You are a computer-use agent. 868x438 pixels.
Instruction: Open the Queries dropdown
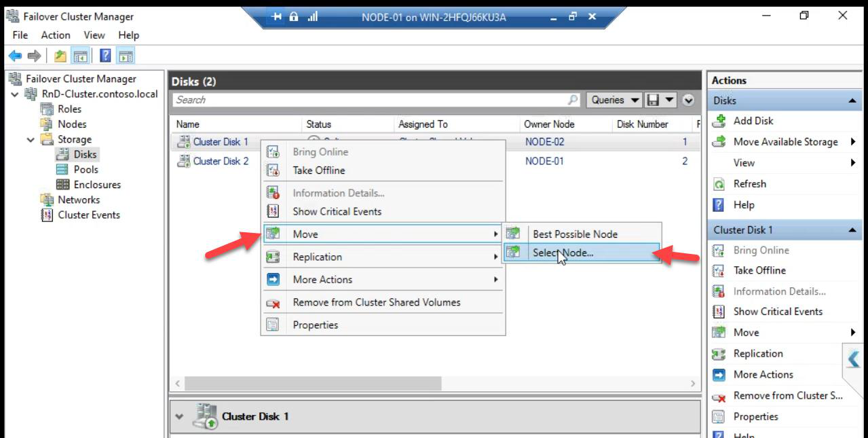click(x=614, y=100)
